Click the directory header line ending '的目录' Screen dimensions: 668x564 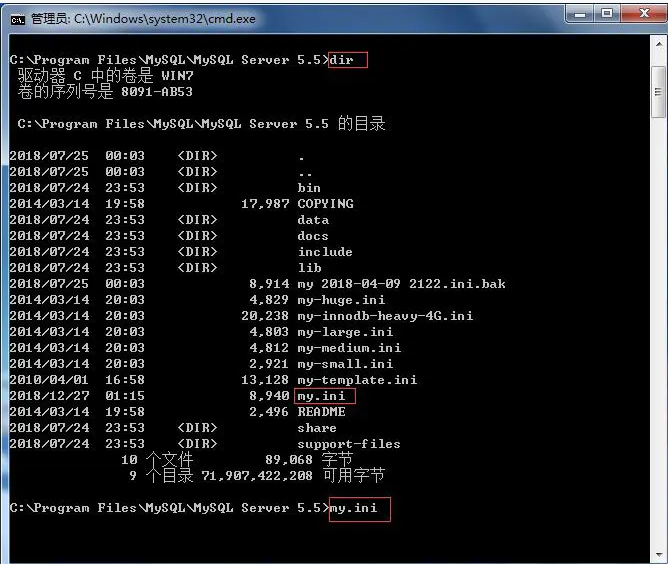(x=202, y=124)
